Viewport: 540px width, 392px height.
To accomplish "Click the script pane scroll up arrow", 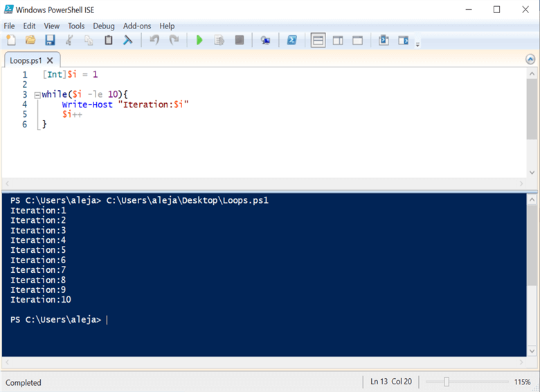I will click(532, 73).
